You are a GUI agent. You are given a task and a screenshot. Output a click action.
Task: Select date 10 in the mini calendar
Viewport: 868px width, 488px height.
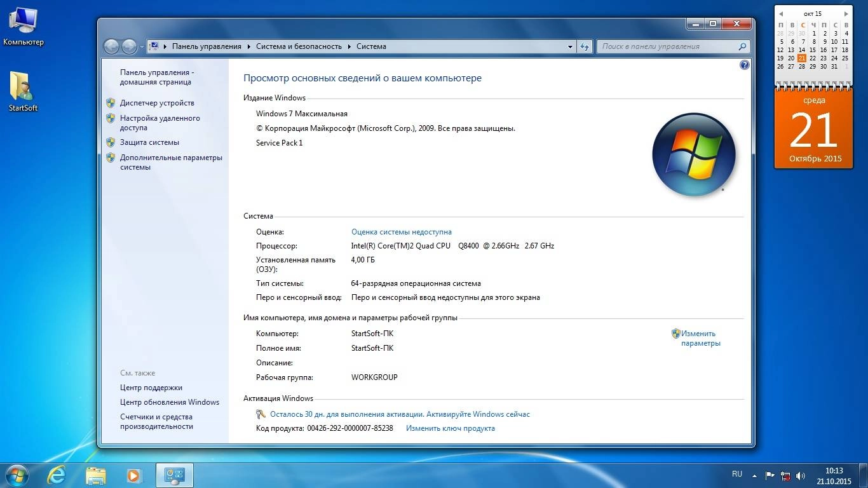click(834, 42)
